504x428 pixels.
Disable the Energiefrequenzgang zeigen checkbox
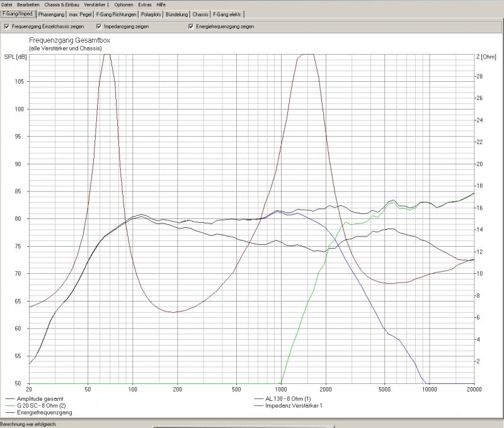click(x=191, y=26)
